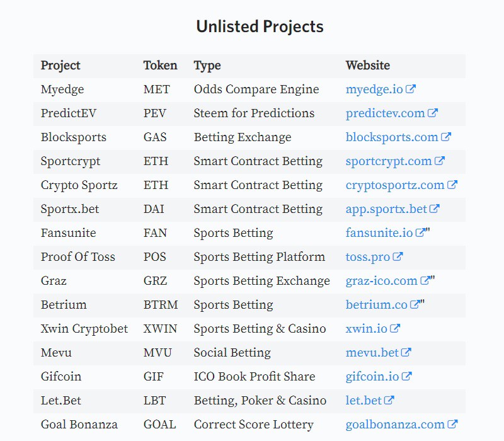
Task: Click external link icon after blocksports.com
Action: pyautogui.click(x=446, y=137)
